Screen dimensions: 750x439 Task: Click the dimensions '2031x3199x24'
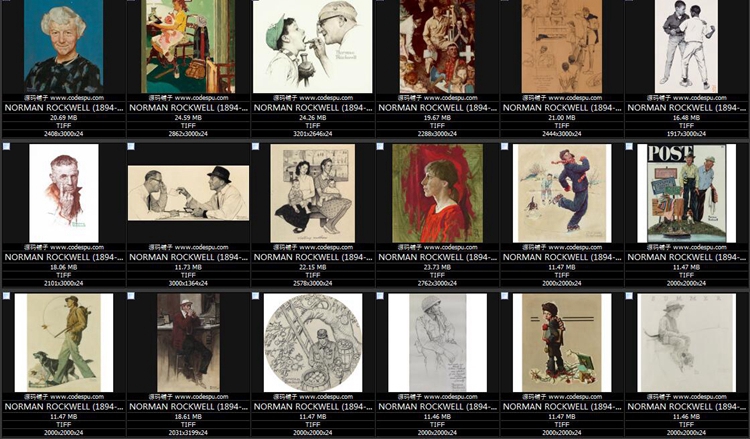click(188, 433)
